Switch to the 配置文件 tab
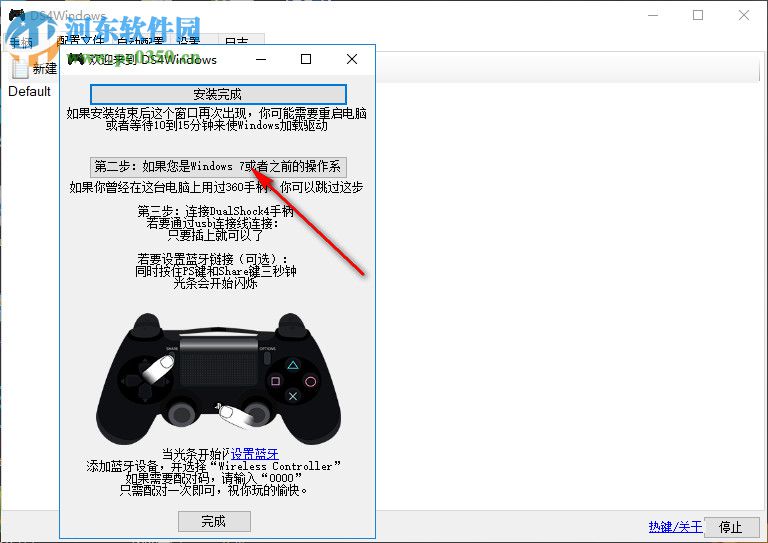This screenshot has width=768, height=543. click(81, 40)
